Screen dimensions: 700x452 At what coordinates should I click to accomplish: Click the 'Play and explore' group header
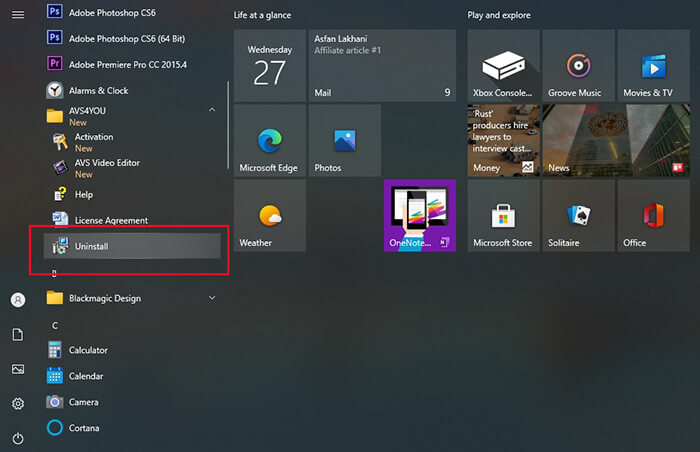click(499, 15)
